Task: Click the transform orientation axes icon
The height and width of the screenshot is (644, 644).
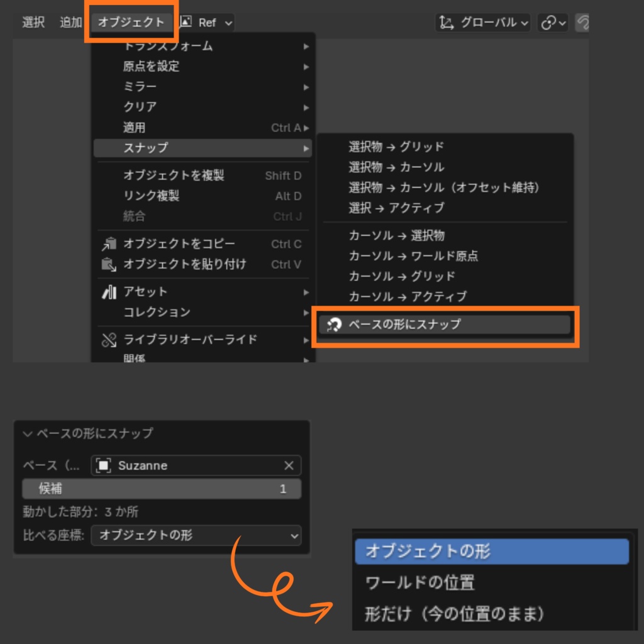Action: point(446,22)
